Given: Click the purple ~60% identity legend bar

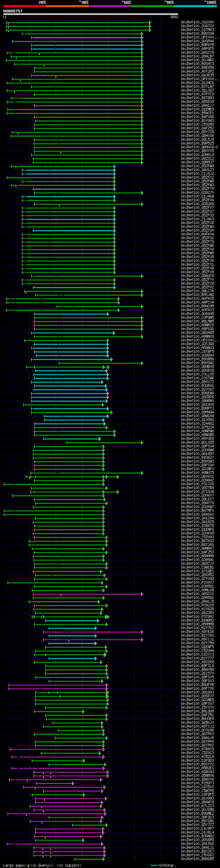Looking at the screenshot, I should coord(110,6).
